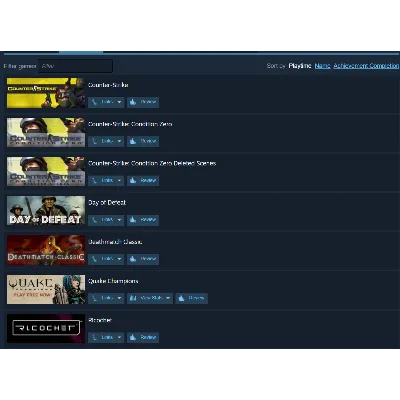Click the Review button for Day of Defeat
Image resolution: width=400 pixels, height=400 pixels.
point(143,220)
